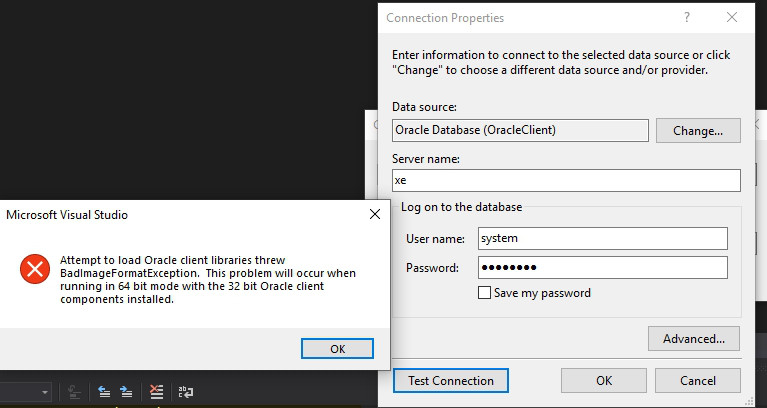Screen dimensions: 767x408
Task: Click the Test Connection button
Action: click(451, 381)
